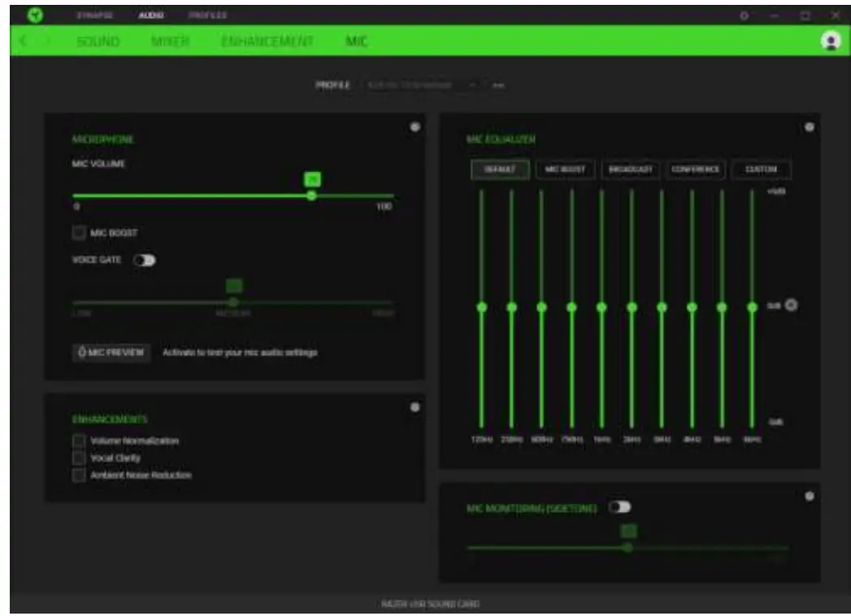851x616 pixels.
Task: Click the sidetone level slider handle
Action: click(x=628, y=548)
